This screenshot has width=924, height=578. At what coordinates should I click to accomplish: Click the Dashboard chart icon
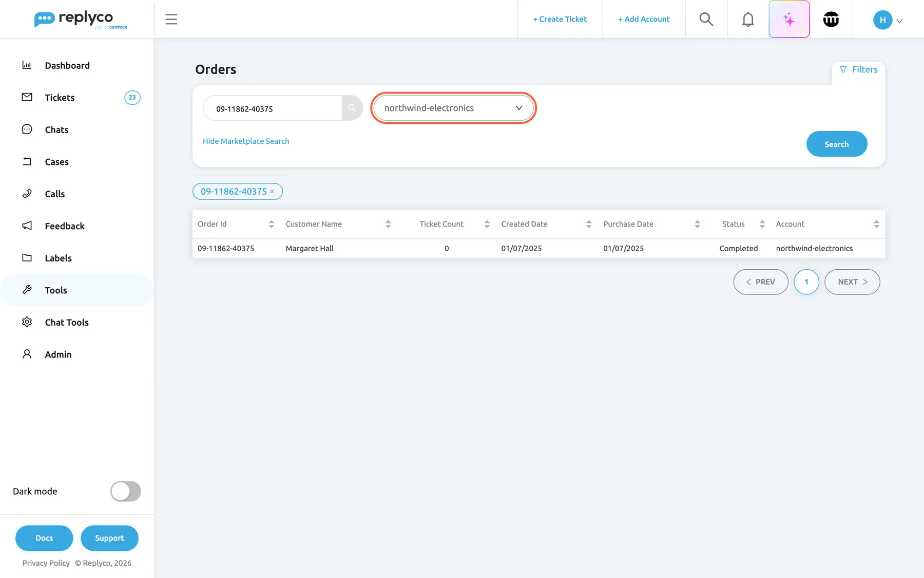[27, 65]
